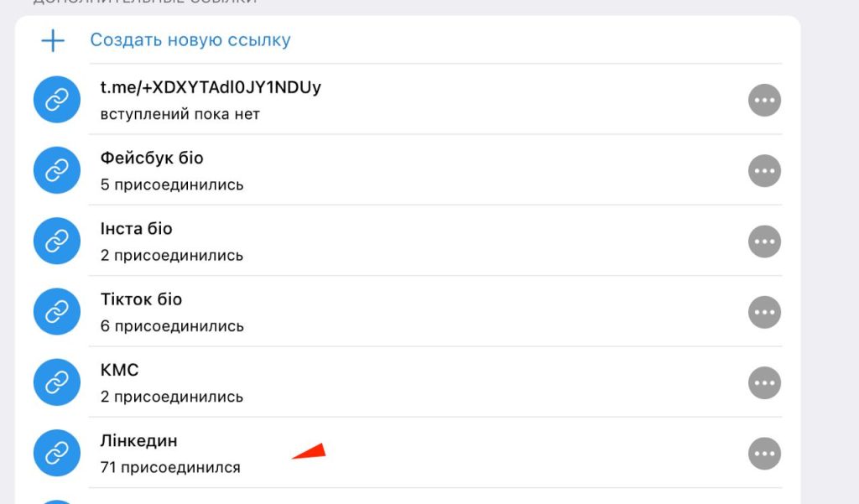Click the link icon beside Лінкедин

(x=57, y=453)
